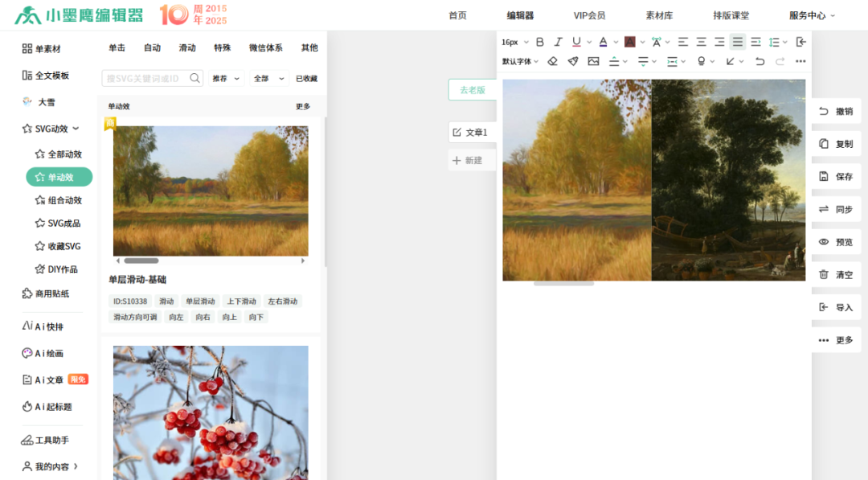Select the 文章1 article

pyautogui.click(x=473, y=133)
